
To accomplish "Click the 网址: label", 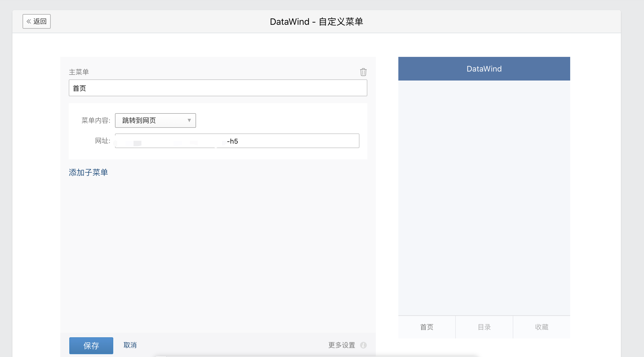I will click(103, 141).
